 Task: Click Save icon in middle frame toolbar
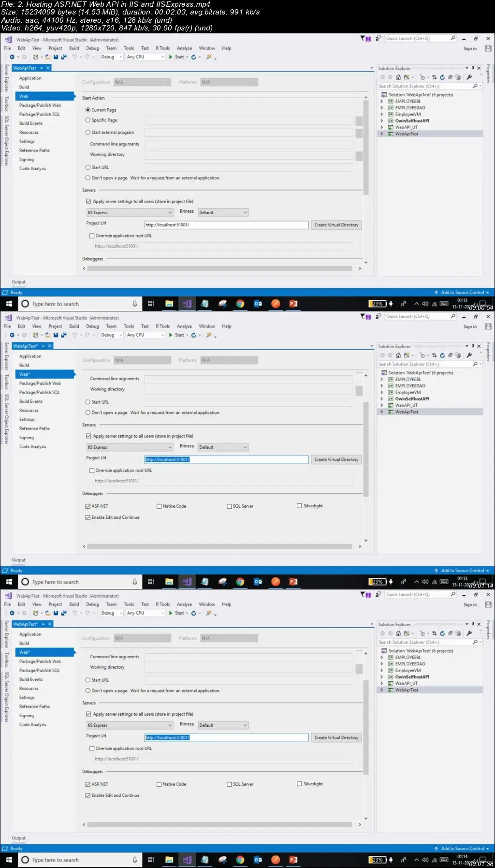click(56, 335)
